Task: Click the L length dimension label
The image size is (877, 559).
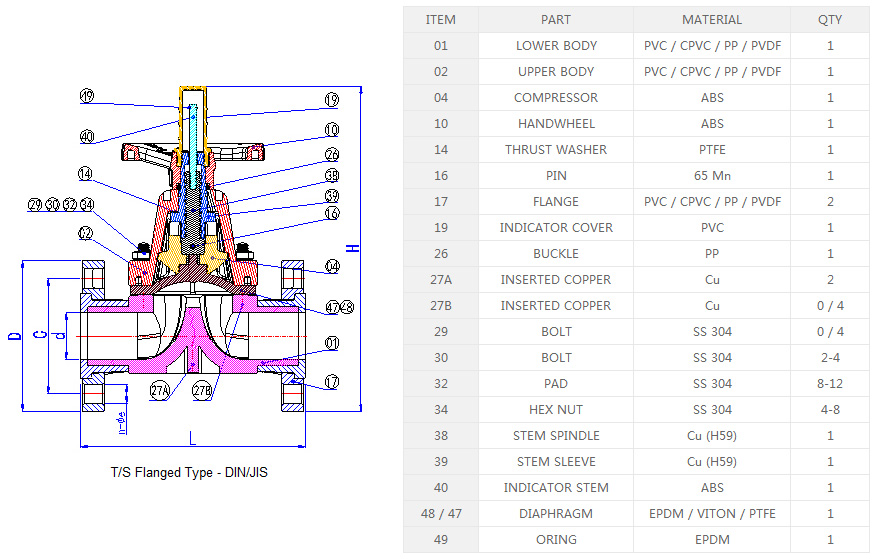Action: pos(192,438)
